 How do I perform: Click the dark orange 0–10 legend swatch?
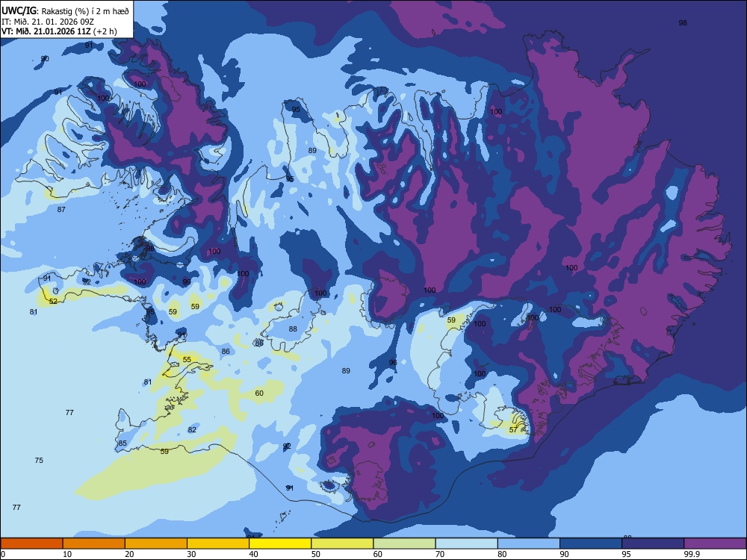click(31, 544)
